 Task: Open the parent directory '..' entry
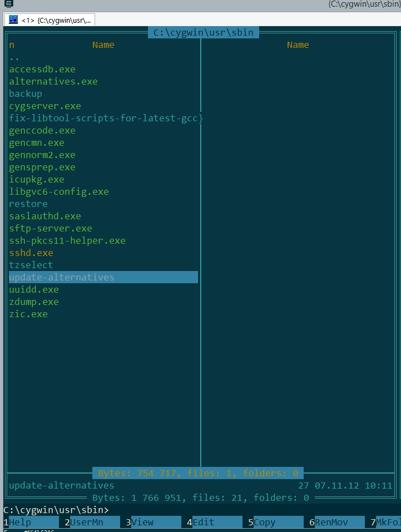point(14,57)
